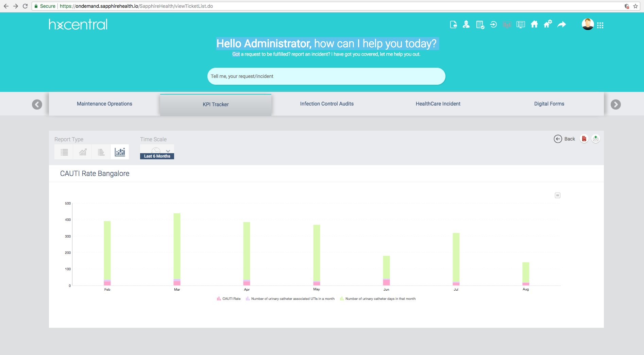Screen dimensions: 644x355
Task: Click the browser address bar URL
Action: point(136,6)
